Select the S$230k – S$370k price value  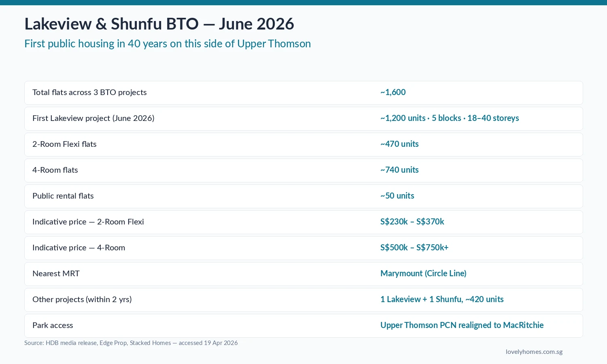click(412, 222)
